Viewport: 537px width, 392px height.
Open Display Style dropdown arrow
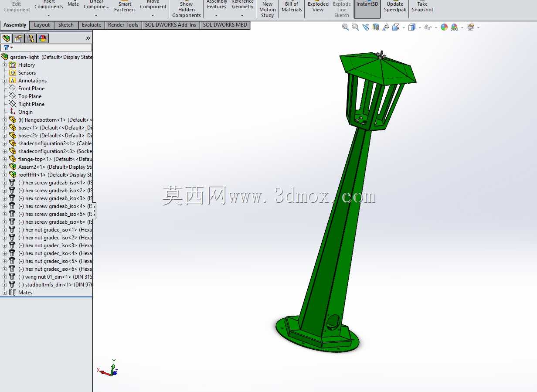419,27
